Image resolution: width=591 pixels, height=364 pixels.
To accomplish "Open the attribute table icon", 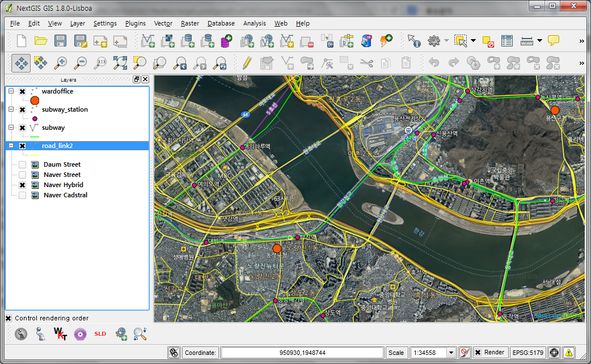I will pos(506,41).
